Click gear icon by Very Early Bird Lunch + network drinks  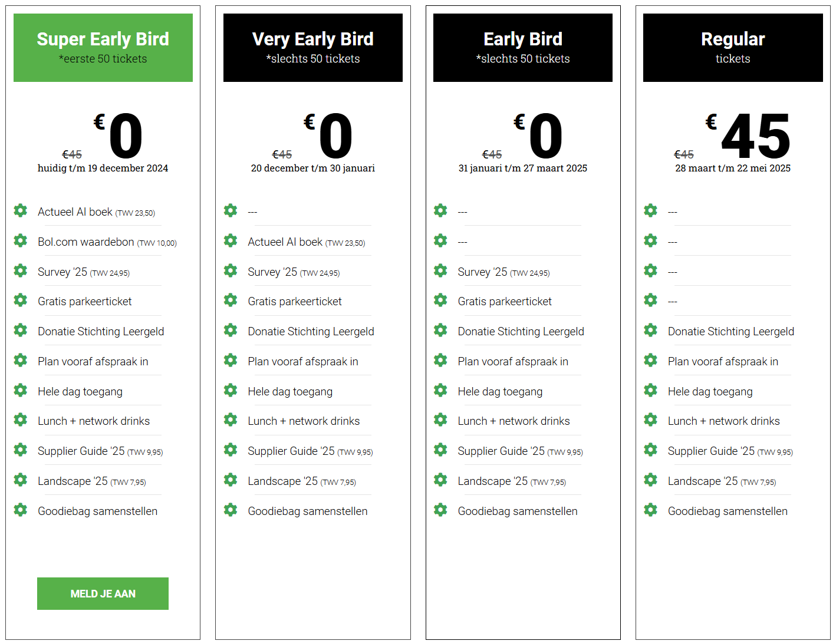click(x=231, y=420)
